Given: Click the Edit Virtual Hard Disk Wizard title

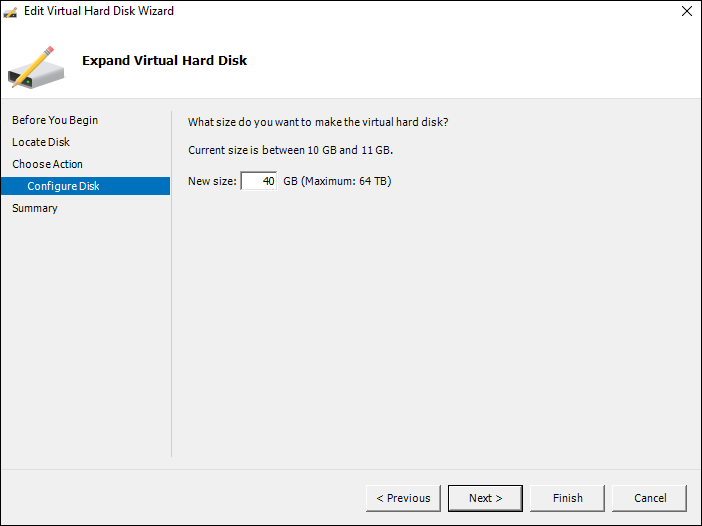Looking at the screenshot, I should tap(99, 11).
